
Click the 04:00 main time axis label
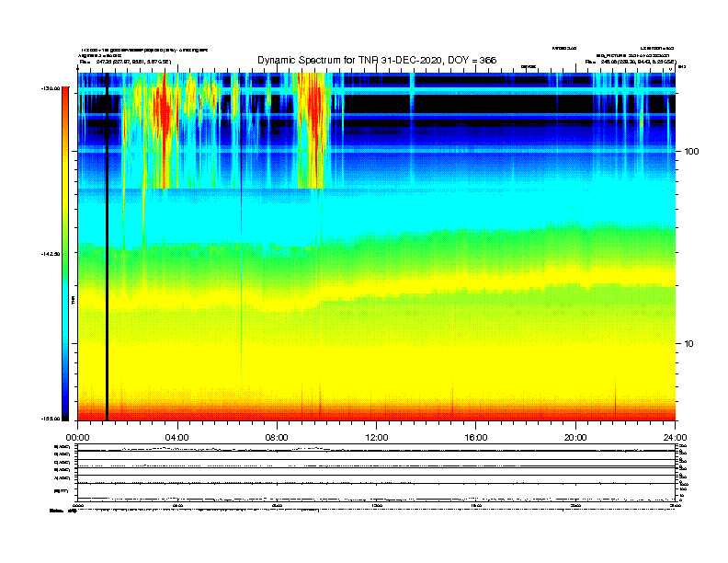pyautogui.click(x=177, y=438)
